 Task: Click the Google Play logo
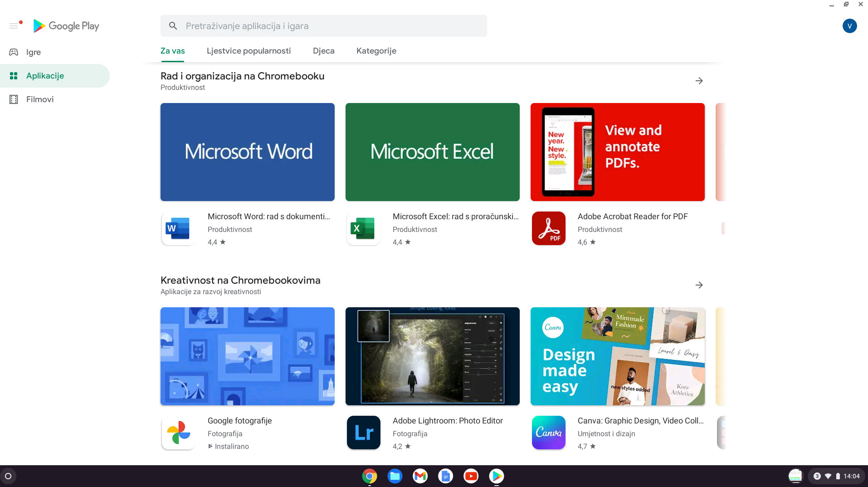coord(66,26)
